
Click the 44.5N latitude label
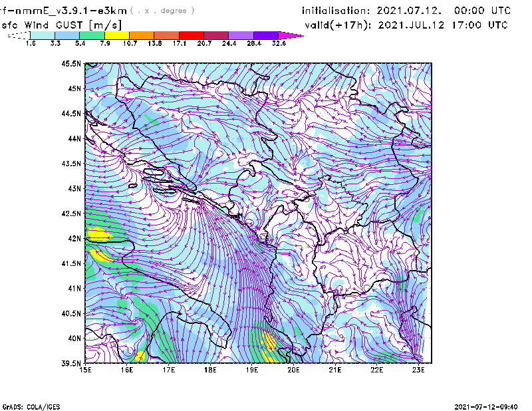coord(71,114)
